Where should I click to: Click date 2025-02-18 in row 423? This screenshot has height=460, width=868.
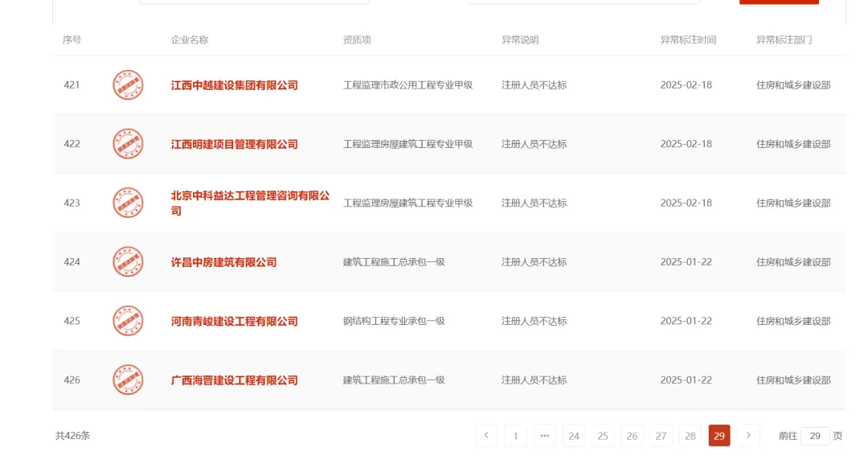pyautogui.click(x=686, y=203)
